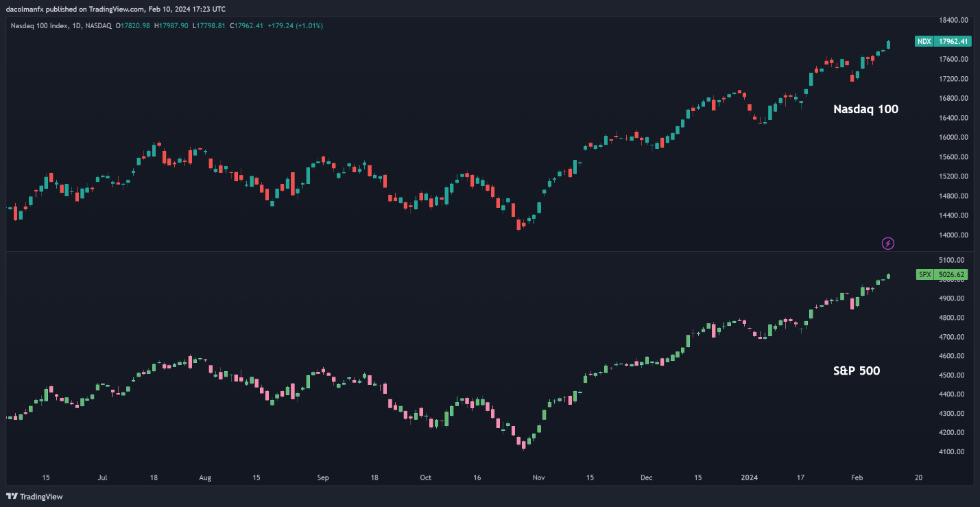Click the 20 label after Feb on time axis

point(918,477)
